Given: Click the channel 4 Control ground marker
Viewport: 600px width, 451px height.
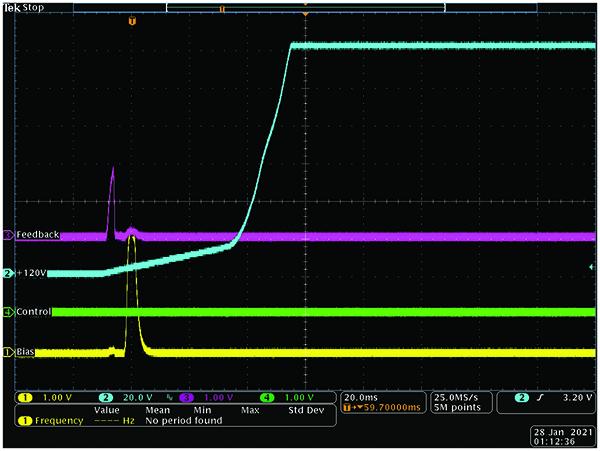Looking at the screenshot, I should [x=8, y=312].
